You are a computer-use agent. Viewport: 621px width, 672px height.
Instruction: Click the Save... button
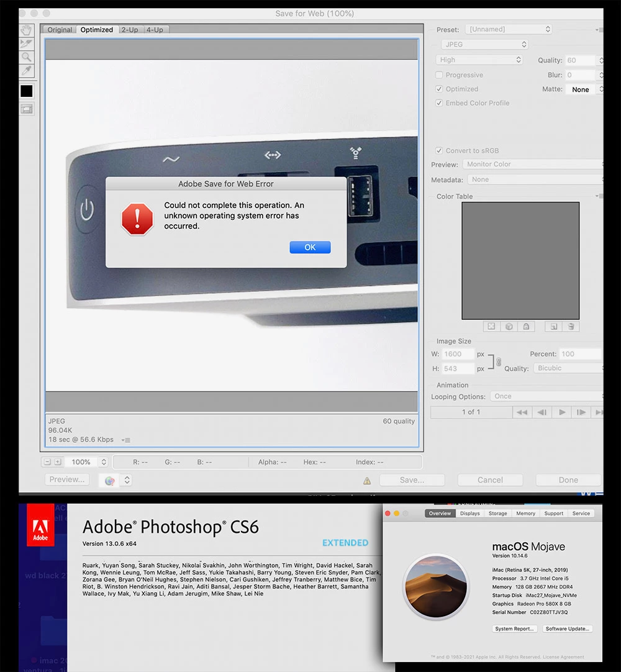[x=412, y=480]
